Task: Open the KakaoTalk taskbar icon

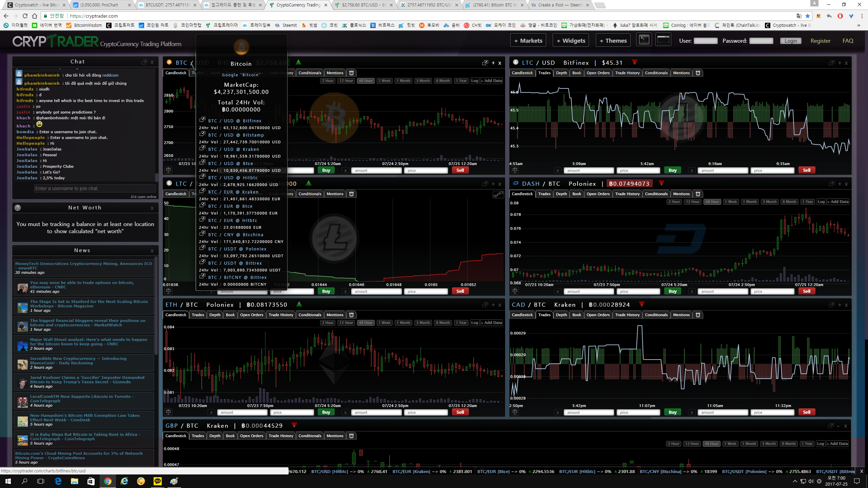Action: tap(158, 481)
